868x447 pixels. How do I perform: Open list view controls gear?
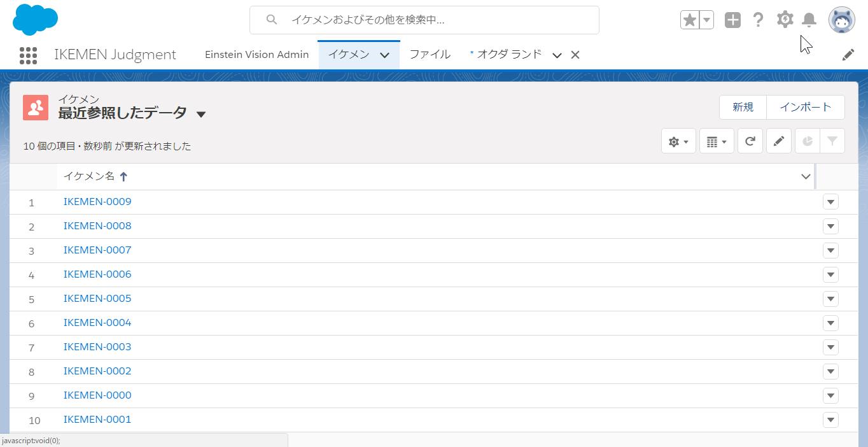click(x=678, y=141)
